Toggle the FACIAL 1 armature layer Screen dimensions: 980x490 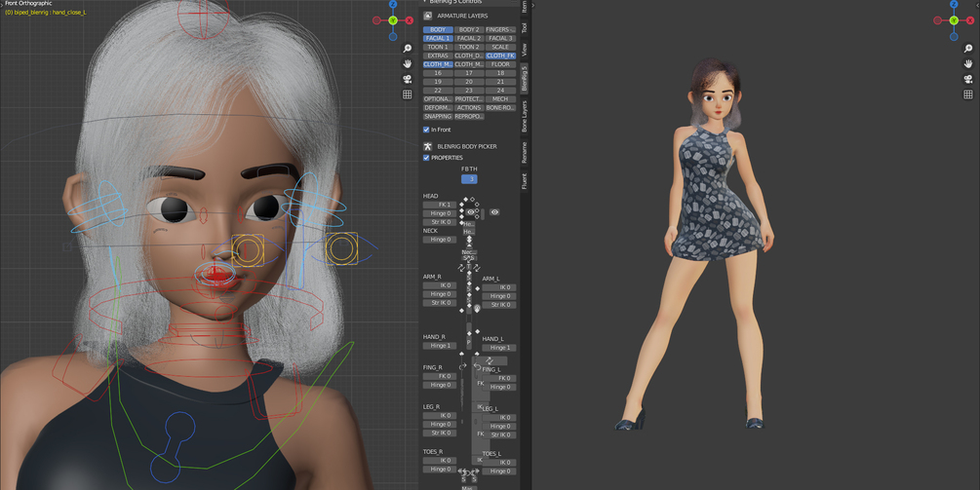(438, 38)
